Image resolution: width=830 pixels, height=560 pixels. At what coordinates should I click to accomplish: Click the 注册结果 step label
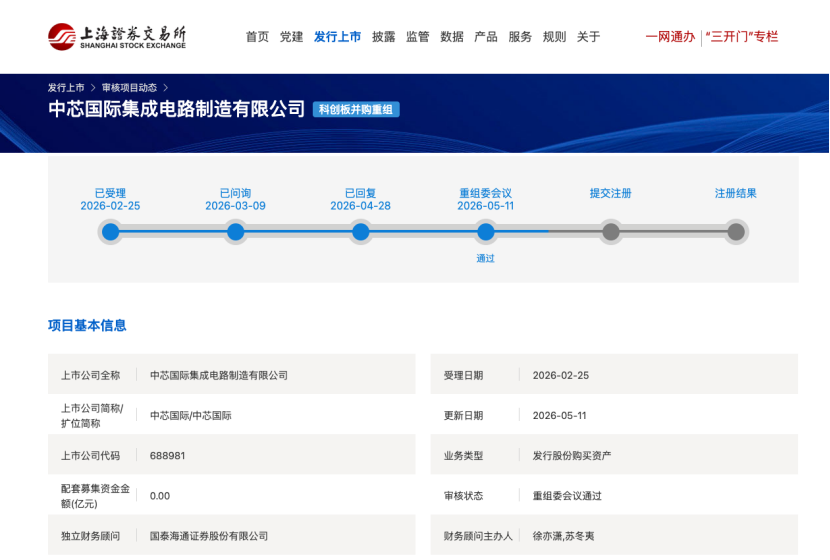tap(736, 193)
